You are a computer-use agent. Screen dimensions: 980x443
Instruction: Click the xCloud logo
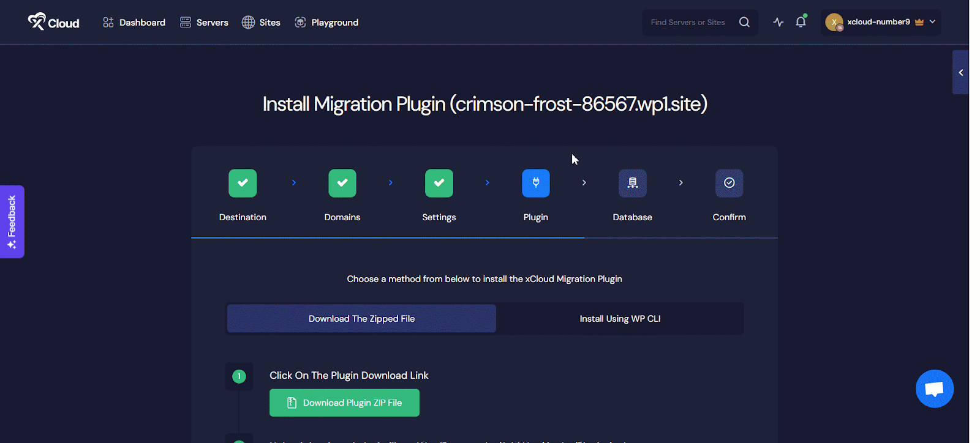click(53, 22)
